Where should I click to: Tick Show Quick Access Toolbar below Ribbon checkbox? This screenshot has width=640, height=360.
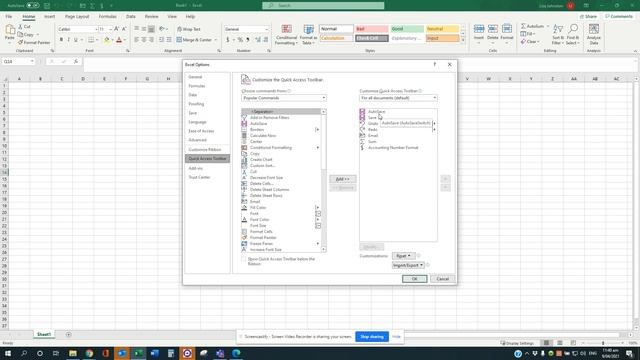click(x=244, y=259)
